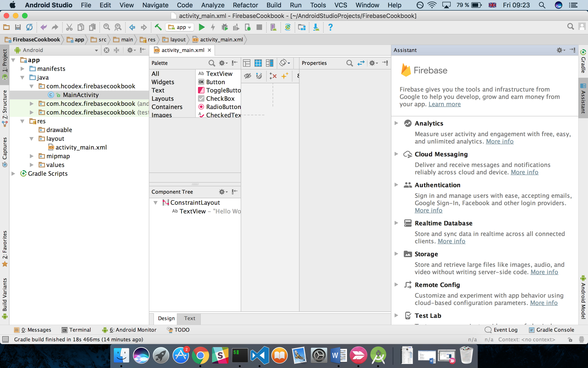Click the Clear All Constraints icon
The width and height of the screenshot is (588, 368).
pos(273,76)
